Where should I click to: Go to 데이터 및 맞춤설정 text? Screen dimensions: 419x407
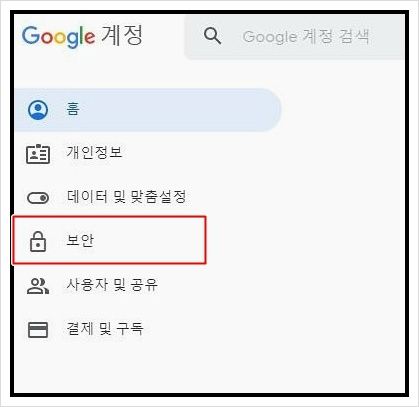[x=126, y=196]
